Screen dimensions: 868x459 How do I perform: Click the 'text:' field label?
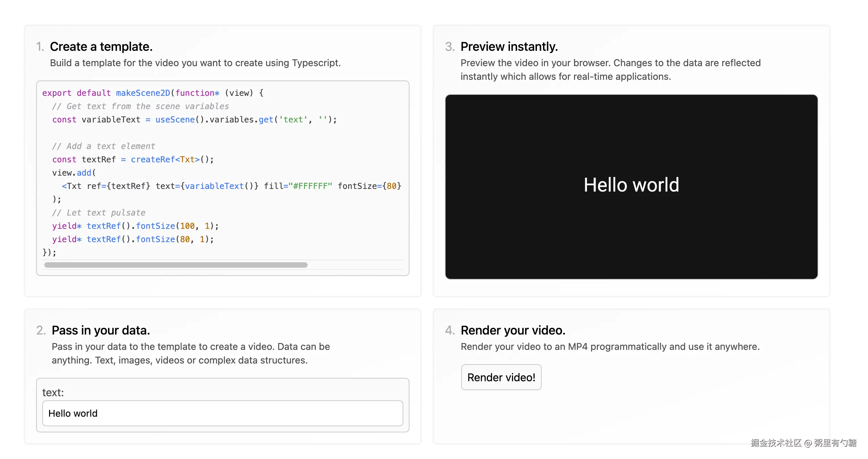[53, 393]
